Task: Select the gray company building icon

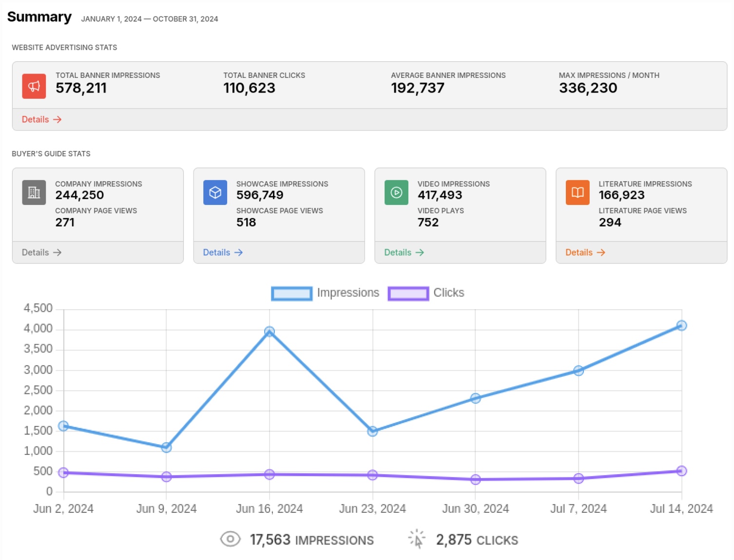Action: coord(33,192)
